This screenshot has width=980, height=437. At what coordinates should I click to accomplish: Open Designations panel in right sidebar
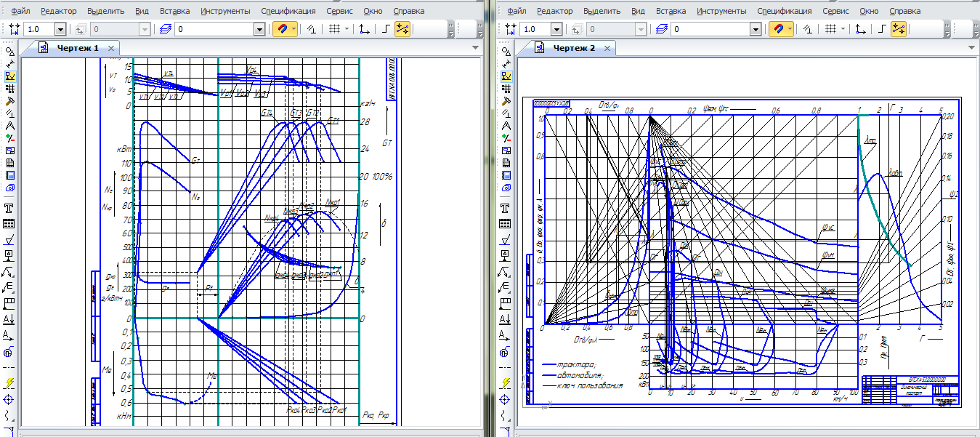(x=506, y=76)
